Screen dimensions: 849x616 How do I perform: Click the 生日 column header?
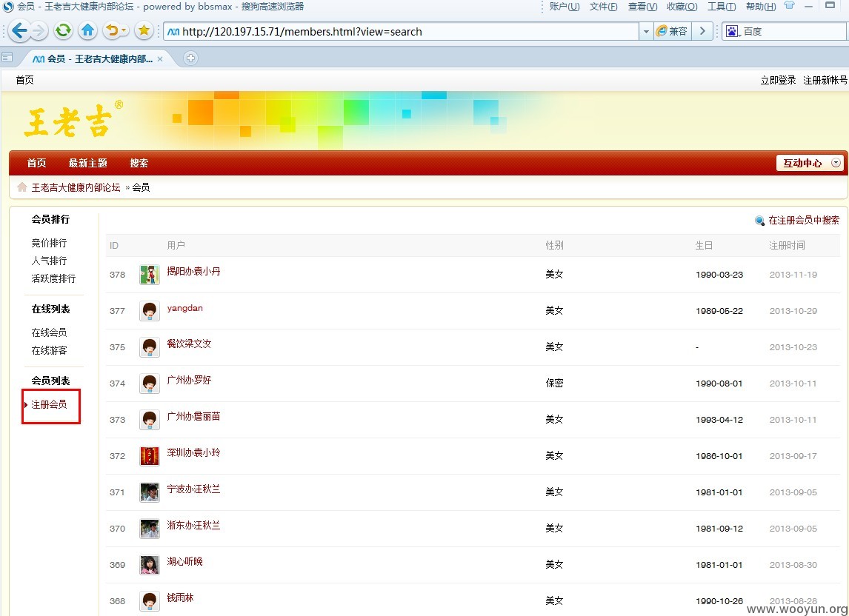pyautogui.click(x=704, y=245)
